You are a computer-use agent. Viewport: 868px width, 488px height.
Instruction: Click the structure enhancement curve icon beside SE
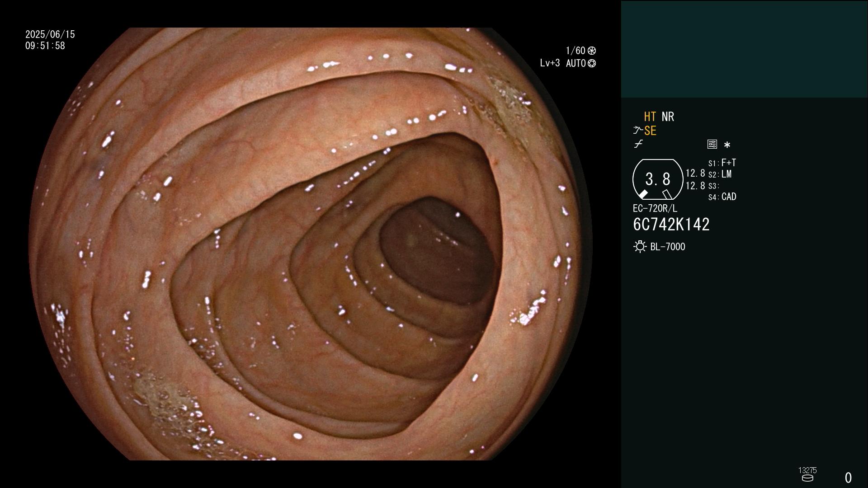(x=637, y=131)
